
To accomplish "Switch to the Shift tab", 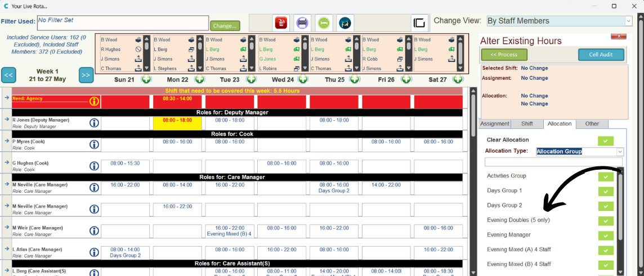I will (527, 124).
